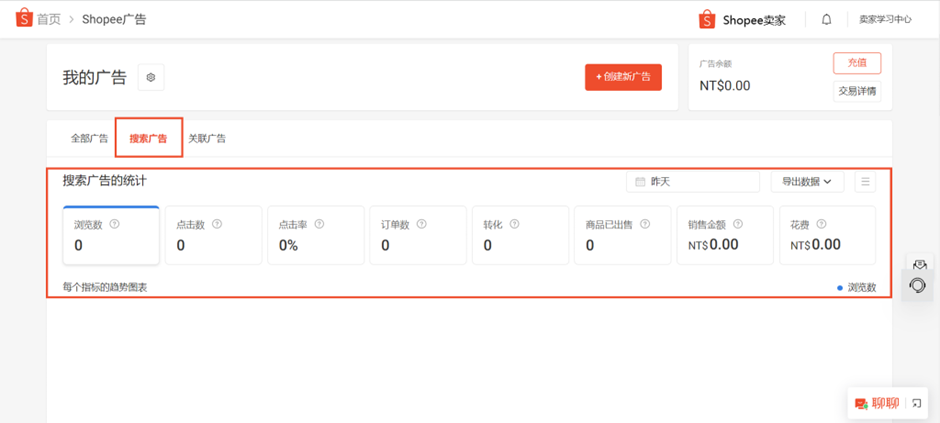Click the notification bell icon

pyautogui.click(x=826, y=19)
